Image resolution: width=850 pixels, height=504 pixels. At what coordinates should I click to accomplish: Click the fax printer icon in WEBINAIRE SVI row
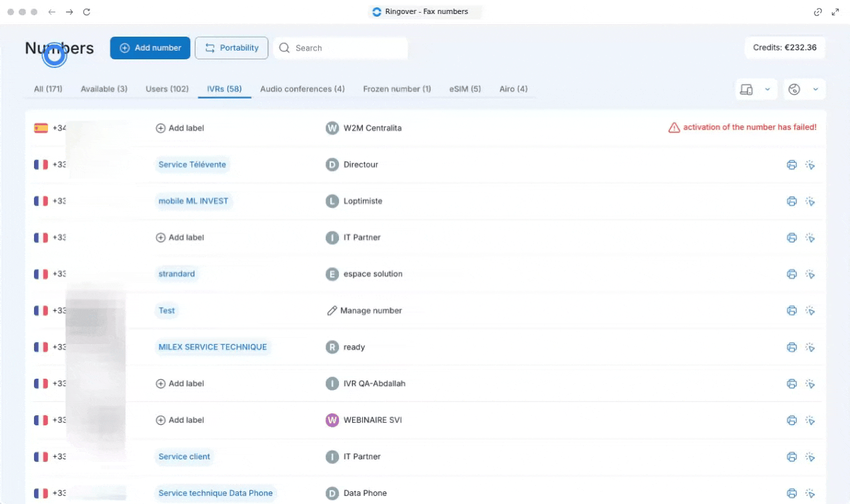[792, 421]
